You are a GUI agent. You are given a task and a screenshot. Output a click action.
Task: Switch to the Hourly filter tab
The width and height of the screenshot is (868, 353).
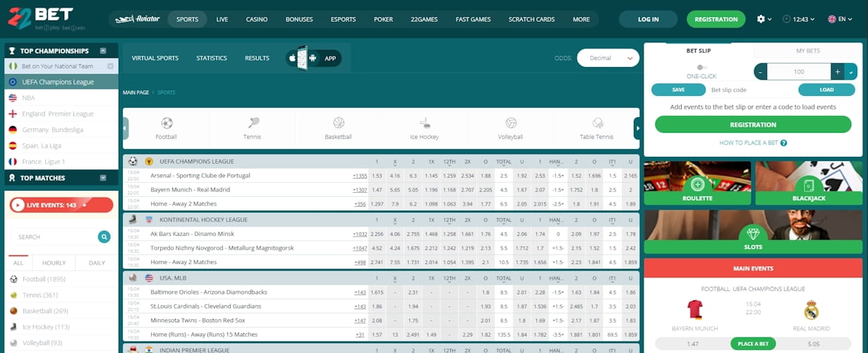(54, 263)
